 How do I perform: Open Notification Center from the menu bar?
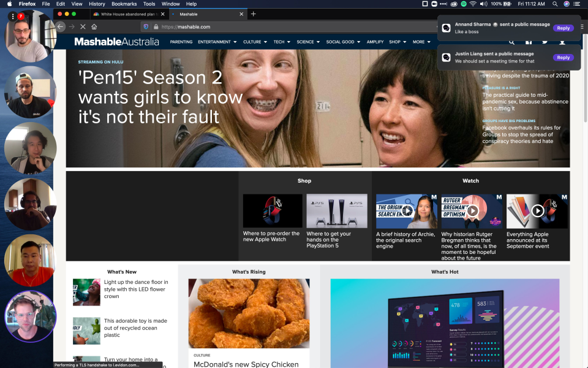(577, 4)
